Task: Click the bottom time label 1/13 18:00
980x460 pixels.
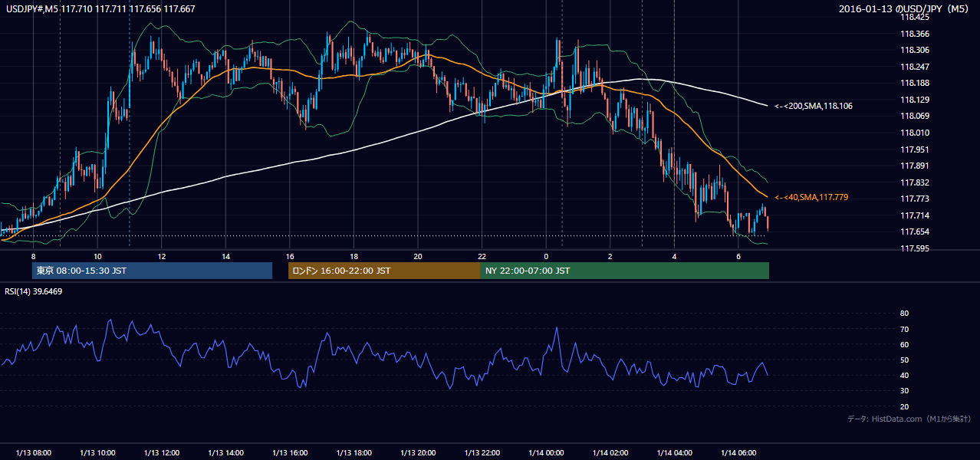Action: [354, 453]
